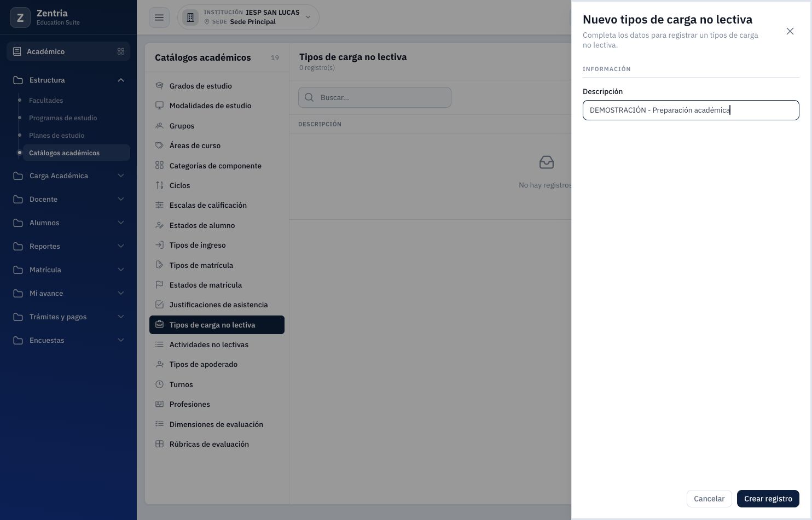Select Planes de estudio in sidebar

[x=57, y=135]
